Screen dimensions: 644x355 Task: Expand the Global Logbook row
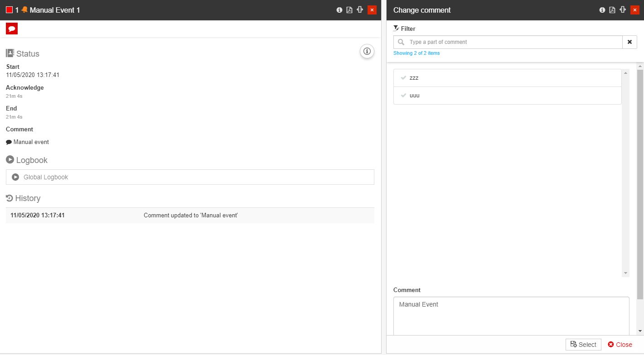(x=190, y=177)
